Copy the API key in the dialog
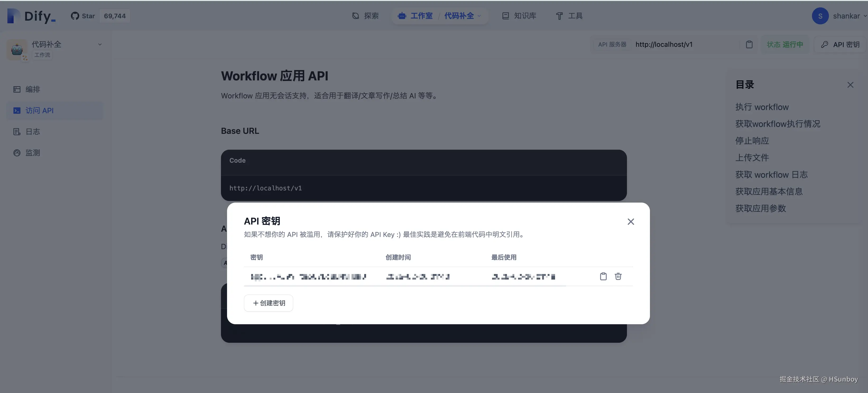Screen dimensions: 868x393 pyautogui.click(x=603, y=276)
